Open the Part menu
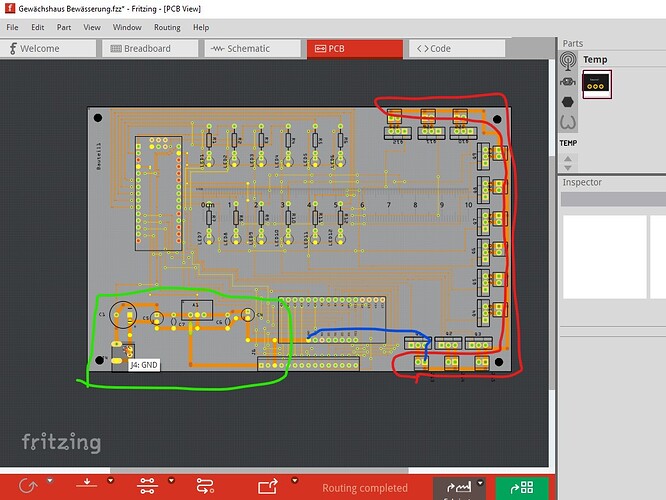 tap(64, 27)
